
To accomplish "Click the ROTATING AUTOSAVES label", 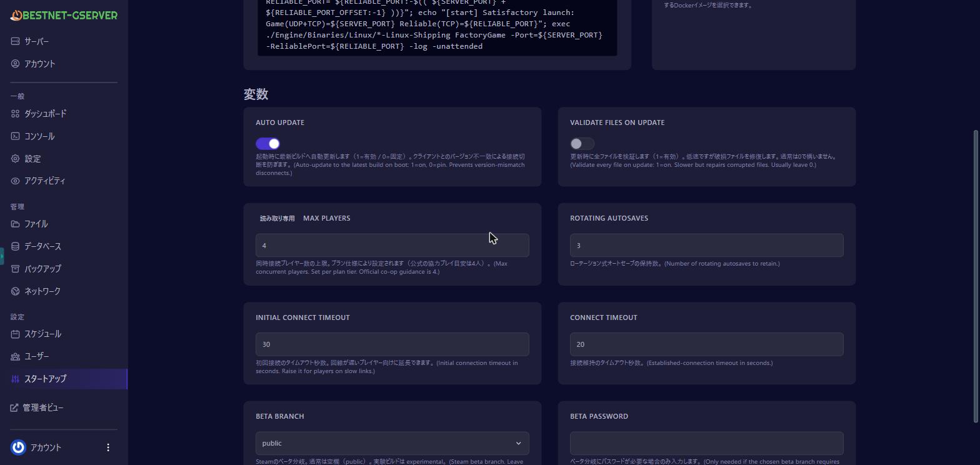I will pyautogui.click(x=609, y=218).
